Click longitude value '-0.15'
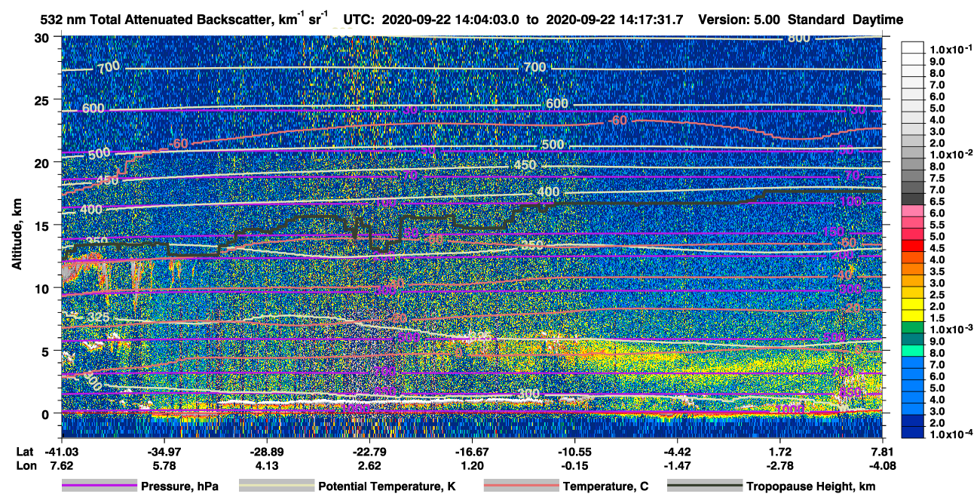980x503 pixels. (574, 466)
